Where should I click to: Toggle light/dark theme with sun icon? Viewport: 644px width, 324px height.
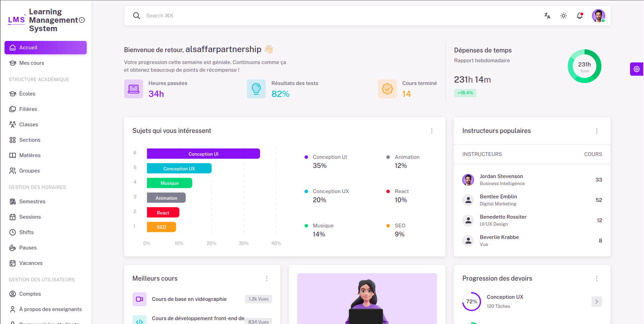pyautogui.click(x=563, y=16)
